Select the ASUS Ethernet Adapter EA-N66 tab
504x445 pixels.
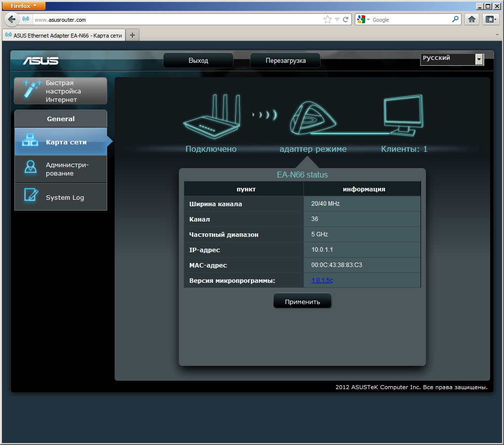pyautogui.click(x=64, y=36)
